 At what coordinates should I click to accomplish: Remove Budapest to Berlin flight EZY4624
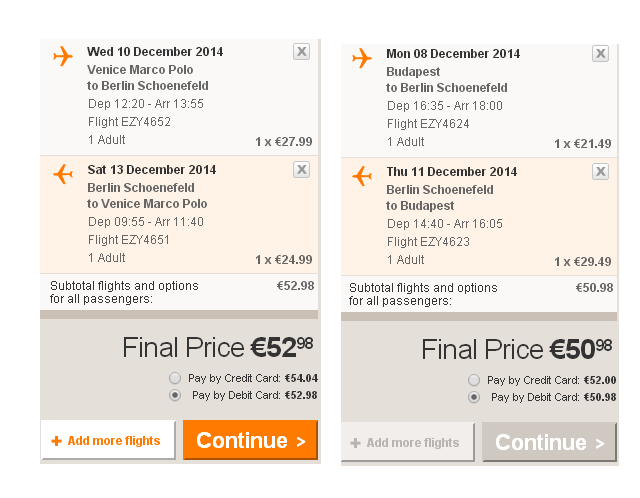(600, 54)
